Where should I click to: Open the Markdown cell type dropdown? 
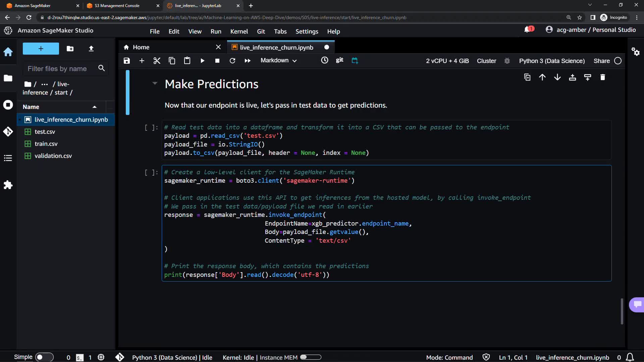click(x=278, y=61)
